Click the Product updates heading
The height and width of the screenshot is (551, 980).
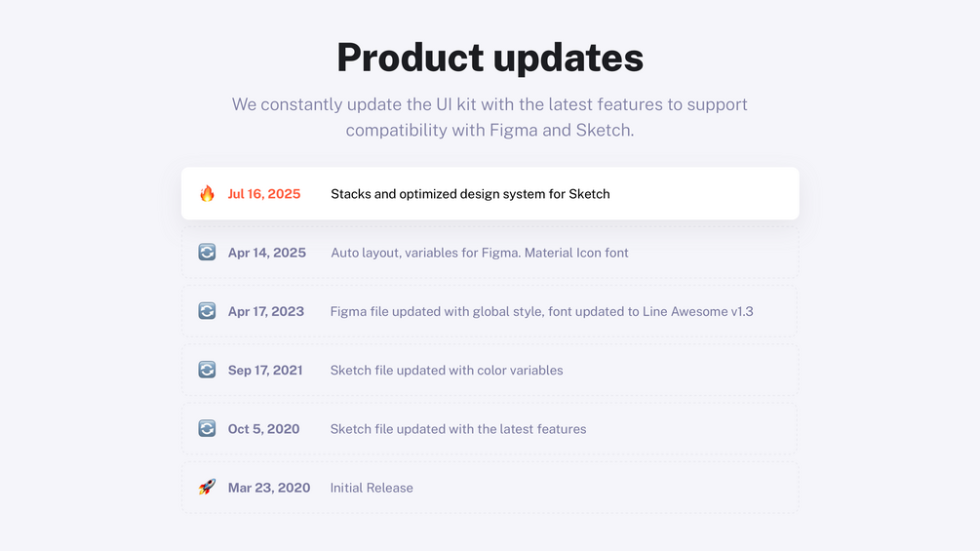click(490, 58)
